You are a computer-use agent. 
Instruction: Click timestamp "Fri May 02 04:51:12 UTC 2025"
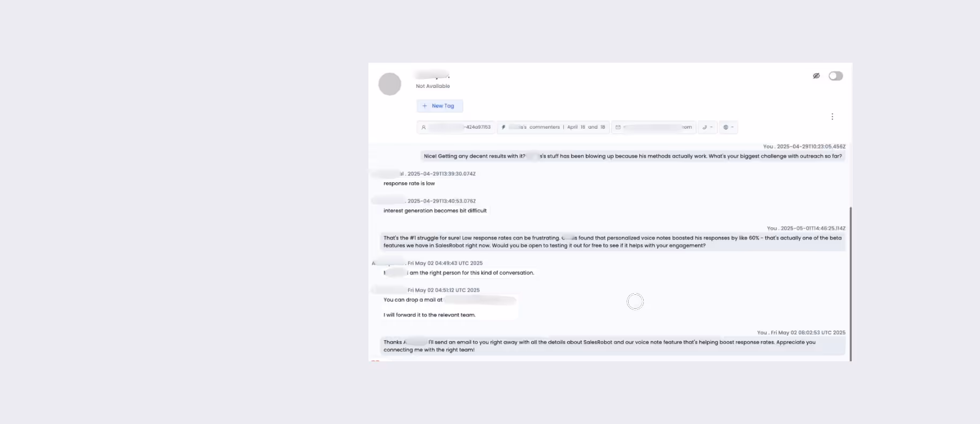pos(443,290)
